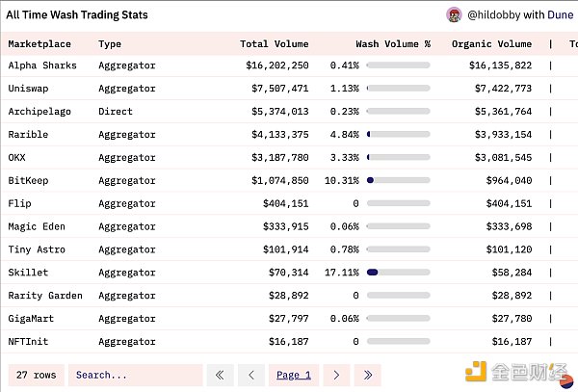This screenshot has height=392, width=578.
Task: Go to the previous page
Action: 251,375
